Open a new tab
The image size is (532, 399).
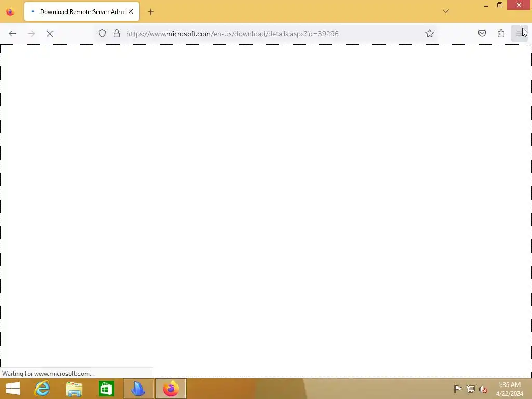click(x=150, y=12)
